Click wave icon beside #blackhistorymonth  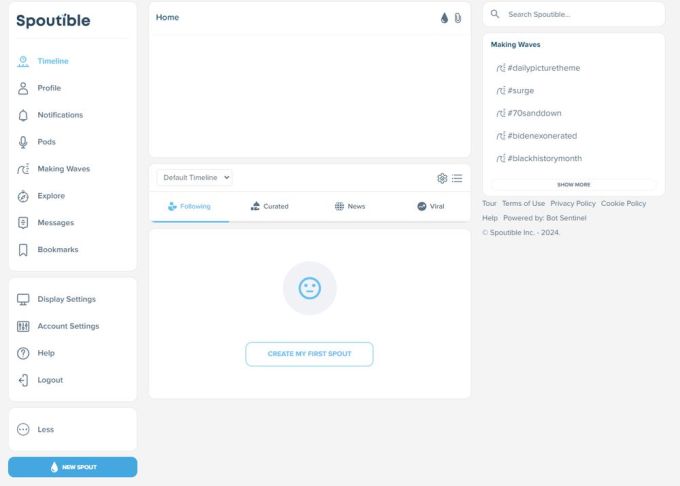pos(501,158)
